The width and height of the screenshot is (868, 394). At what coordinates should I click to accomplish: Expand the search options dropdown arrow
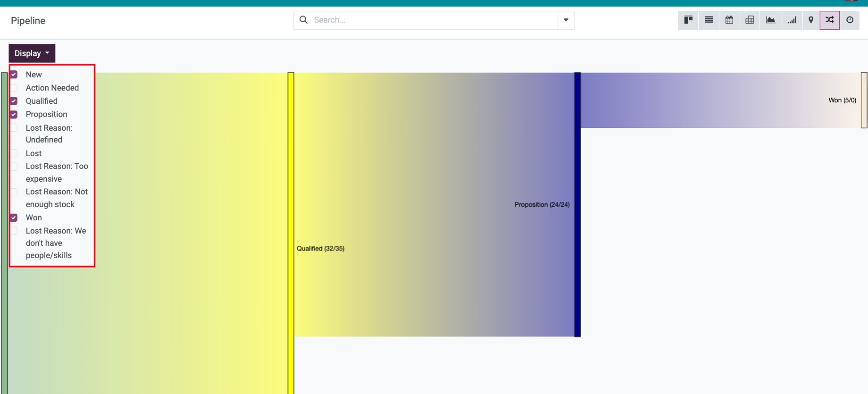(x=566, y=20)
